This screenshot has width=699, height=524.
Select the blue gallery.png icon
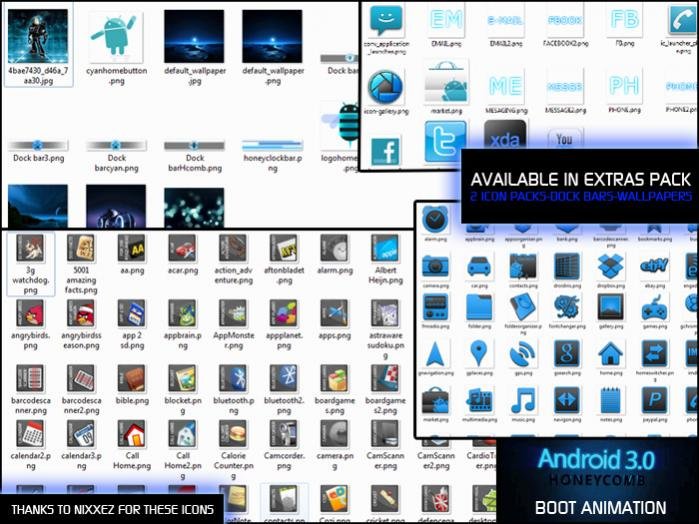point(611,307)
